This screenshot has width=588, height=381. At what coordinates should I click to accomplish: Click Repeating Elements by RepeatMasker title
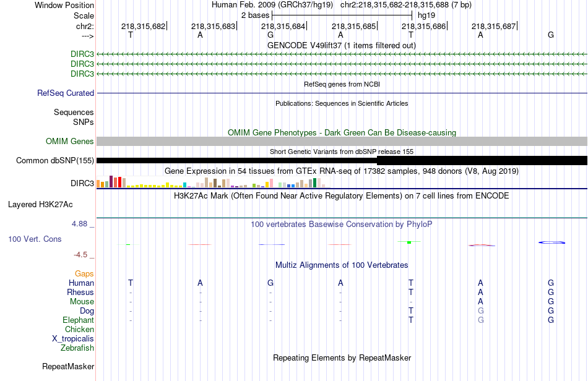pyautogui.click(x=342, y=357)
